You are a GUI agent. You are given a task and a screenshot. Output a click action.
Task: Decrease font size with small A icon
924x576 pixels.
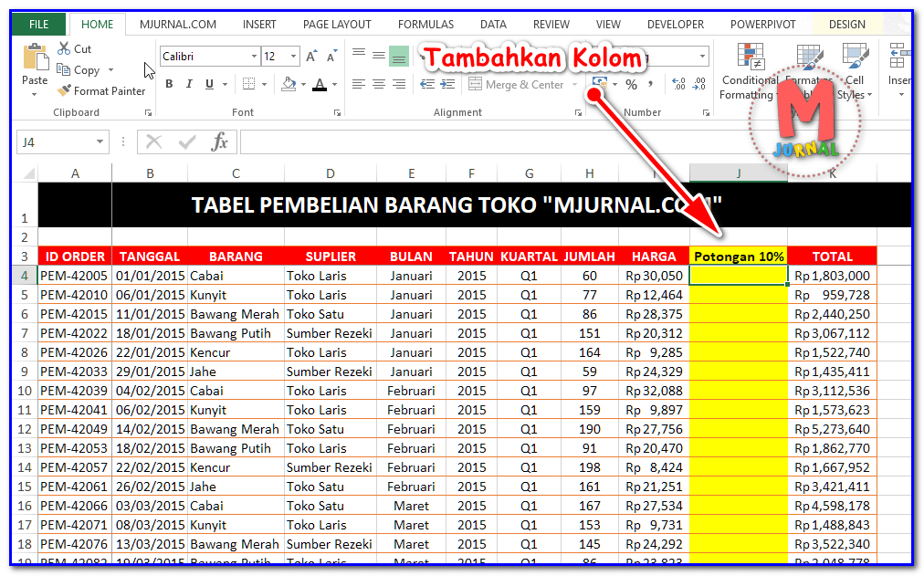coord(331,57)
